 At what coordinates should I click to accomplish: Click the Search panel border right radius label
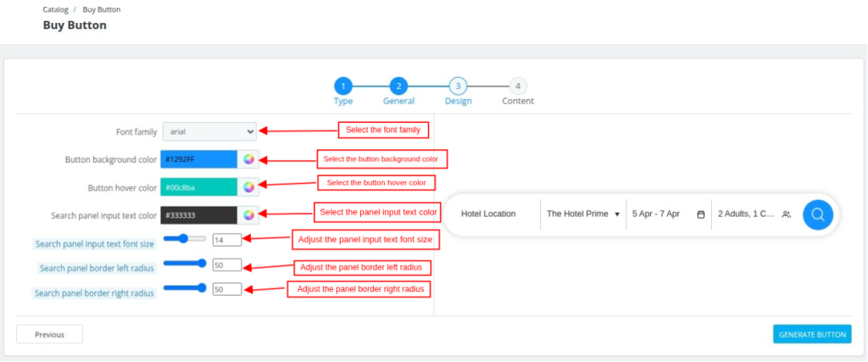[95, 292]
